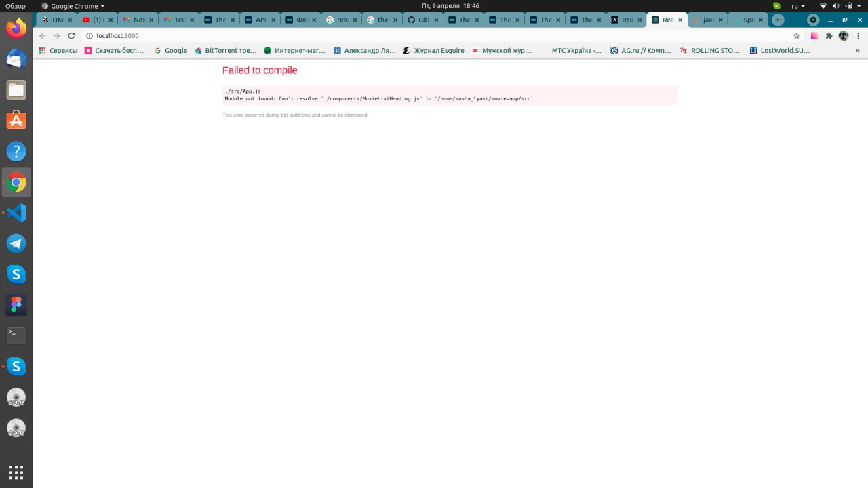This screenshot has height=488, width=868.
Task: Close the YouTube tab
Action: [111, 20]
